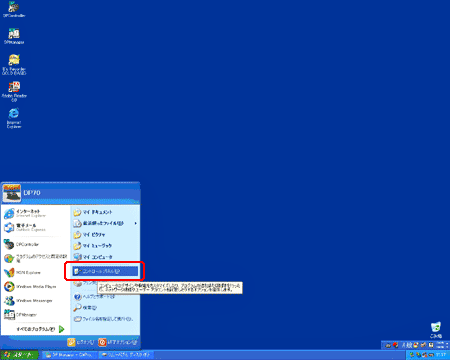Image resolution: width=450 pixels, height=360 pixels.
Task: Open the Internet Explorer desktop icon
Action: point(14,118)
